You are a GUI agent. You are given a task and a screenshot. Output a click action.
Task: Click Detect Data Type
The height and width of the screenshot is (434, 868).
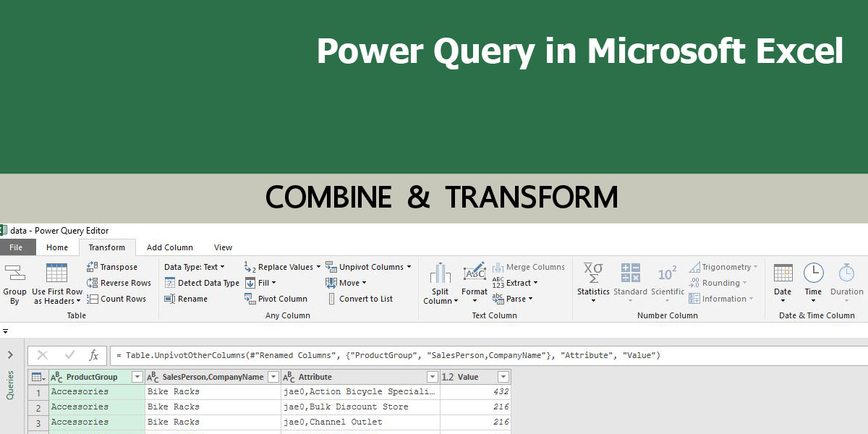click(x=202, y=283)
